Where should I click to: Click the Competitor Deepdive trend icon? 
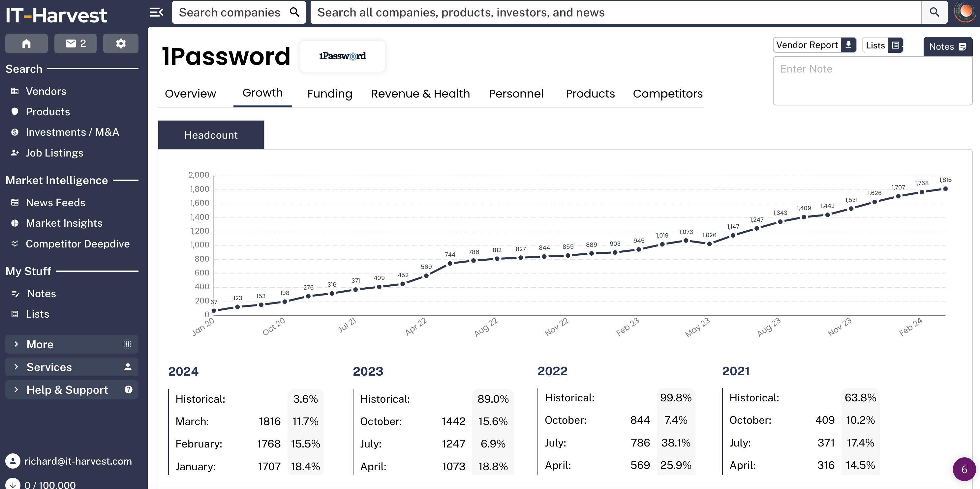[x=15, y=244]
